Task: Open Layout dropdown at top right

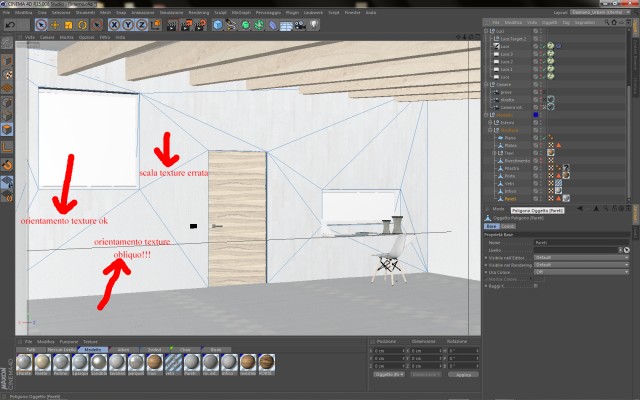Action: coord(601,12)
